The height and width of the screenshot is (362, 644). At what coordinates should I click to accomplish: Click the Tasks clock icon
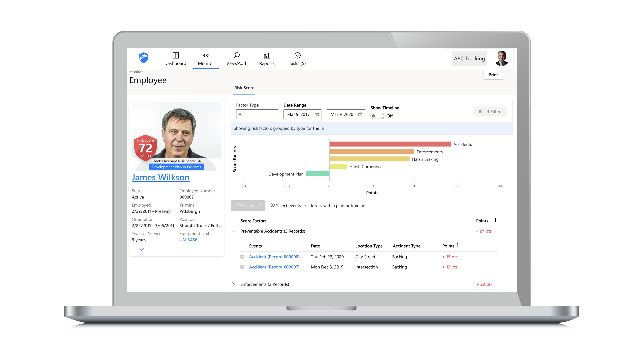[x=297, y=55]
